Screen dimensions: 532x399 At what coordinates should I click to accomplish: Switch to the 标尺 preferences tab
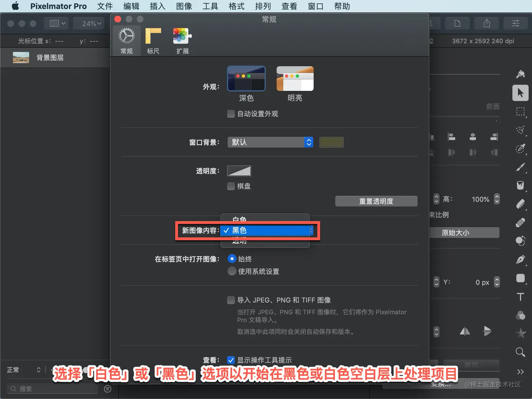pos(153,41)
